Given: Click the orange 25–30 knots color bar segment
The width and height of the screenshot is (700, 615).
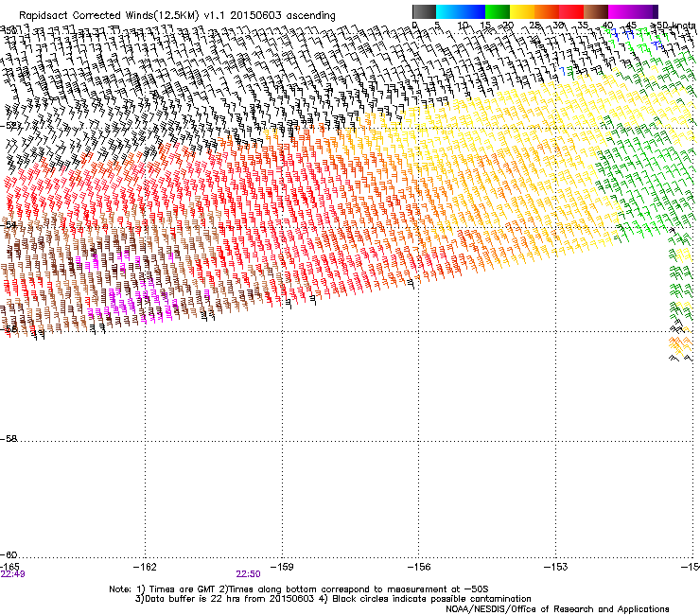Looking at the screenshot, I should pyautogui.click(x=547, y=11).
